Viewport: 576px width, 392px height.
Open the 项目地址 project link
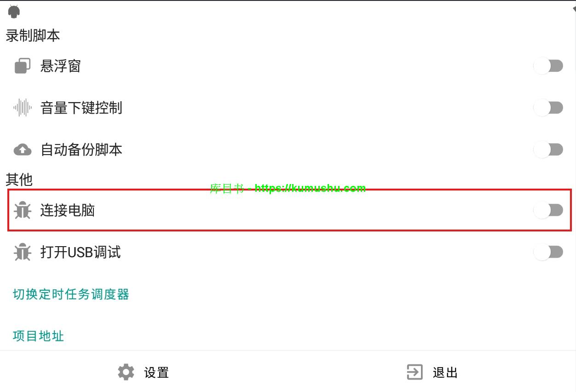click(x=38, y=336)
